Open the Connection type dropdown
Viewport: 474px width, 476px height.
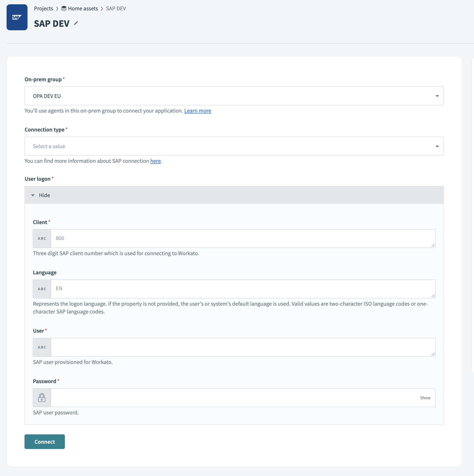coord(234,146)
